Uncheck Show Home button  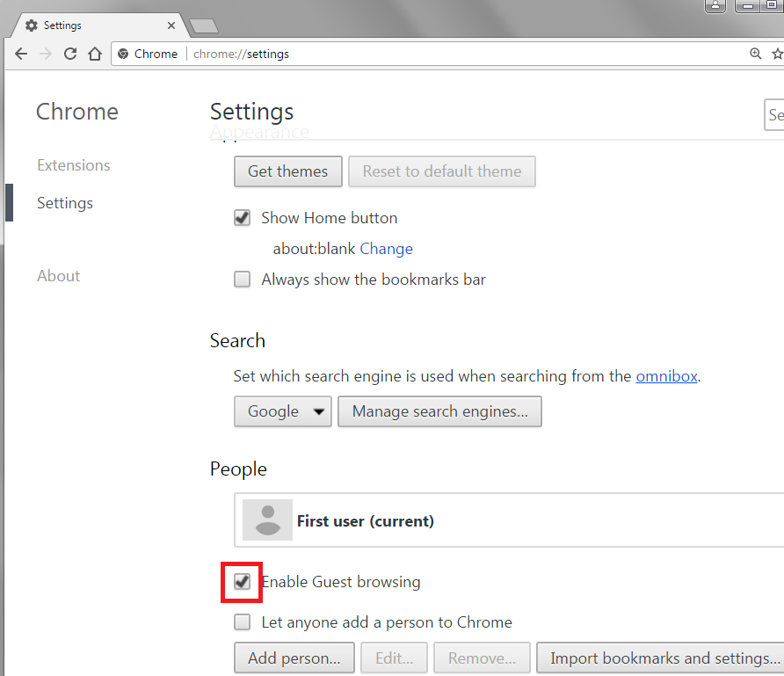pos(242,217)
